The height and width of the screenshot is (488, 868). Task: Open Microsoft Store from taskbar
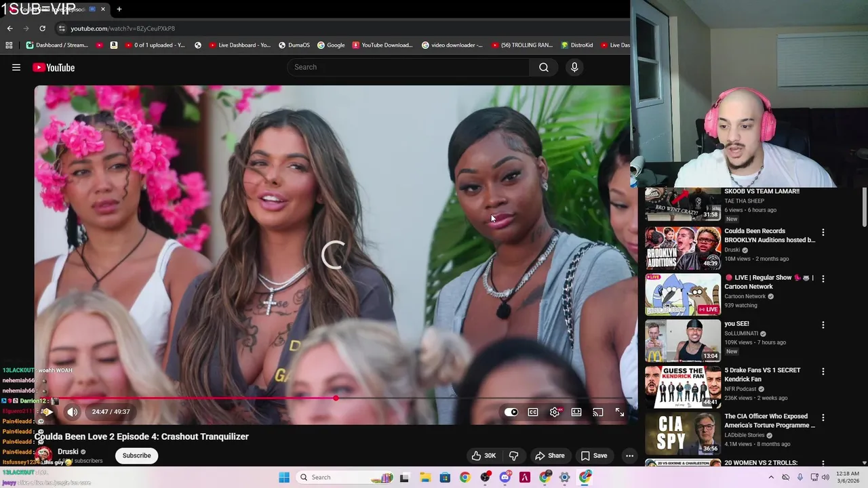point(445,477)
